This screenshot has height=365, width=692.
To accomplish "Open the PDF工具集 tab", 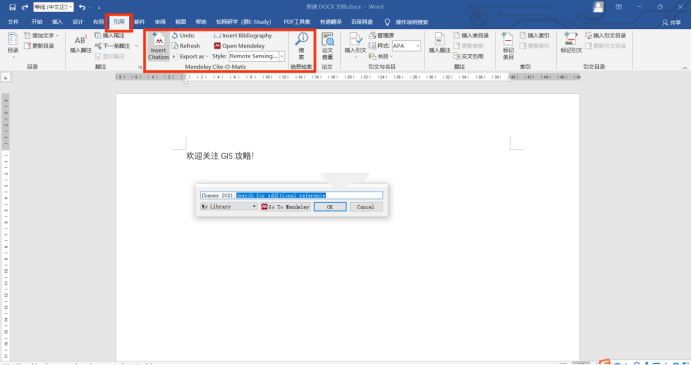I will (x=297, y=22).
